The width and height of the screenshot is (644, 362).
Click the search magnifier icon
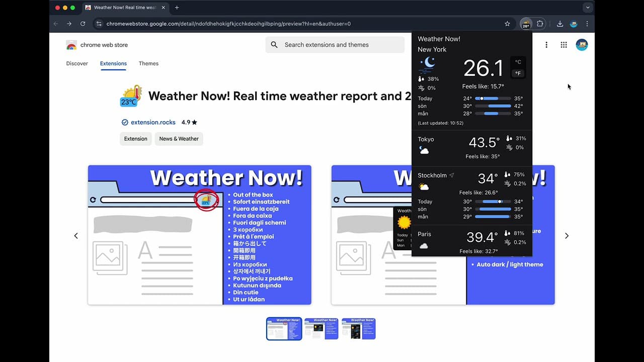(274, 45)
